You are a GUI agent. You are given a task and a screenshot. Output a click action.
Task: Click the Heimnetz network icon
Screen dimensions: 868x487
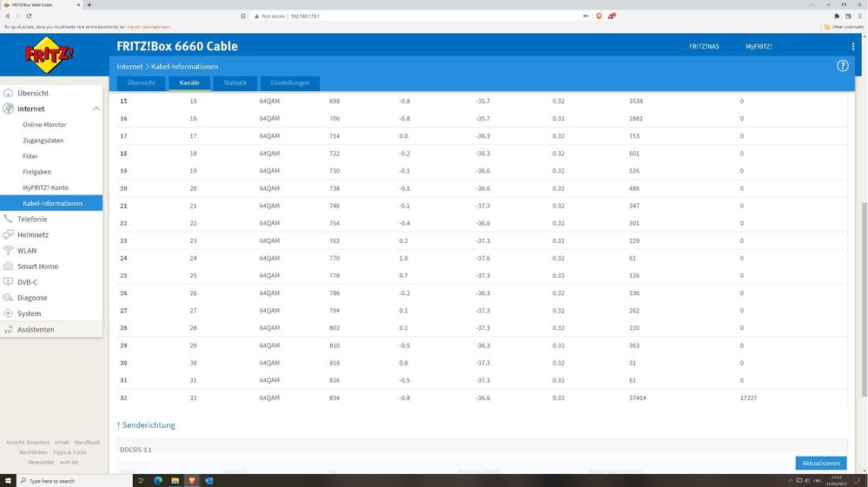tap(9, 234)
